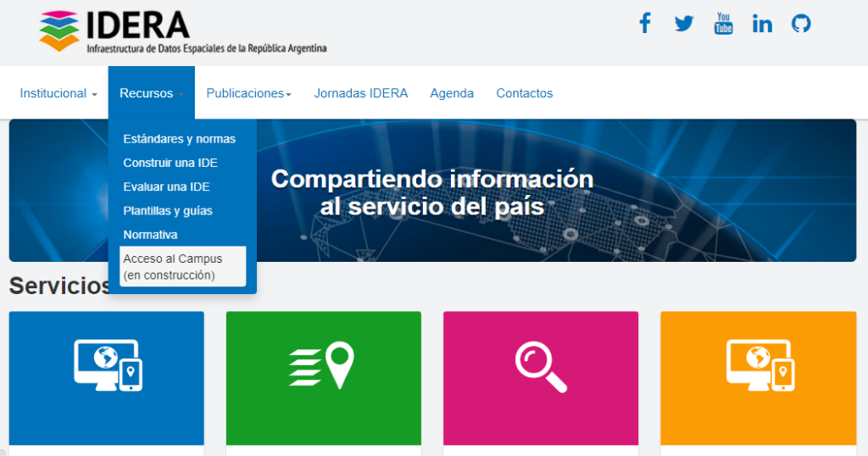Select Estándares y normas from Recursos

coord(180,139)
